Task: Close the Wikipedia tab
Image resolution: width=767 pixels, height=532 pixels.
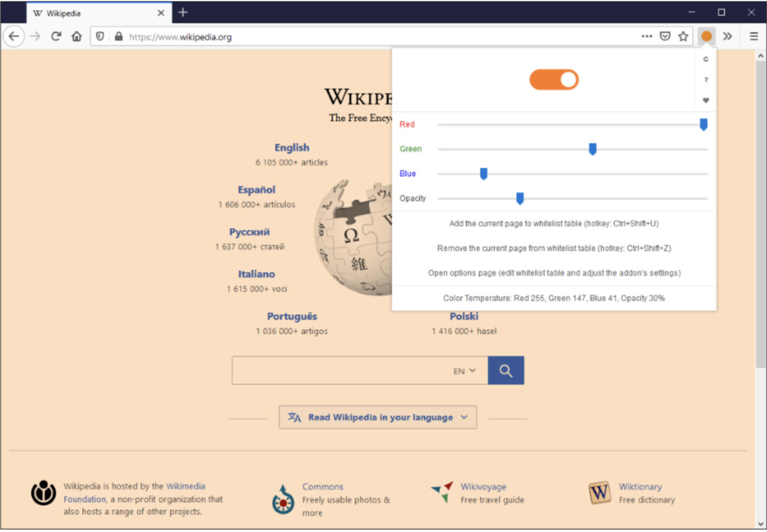Action: (x=161, y=13)
